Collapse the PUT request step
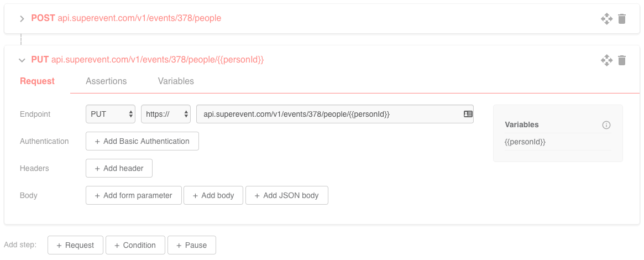Viewport: 644px width, 260px height. [x=22, y=60]
